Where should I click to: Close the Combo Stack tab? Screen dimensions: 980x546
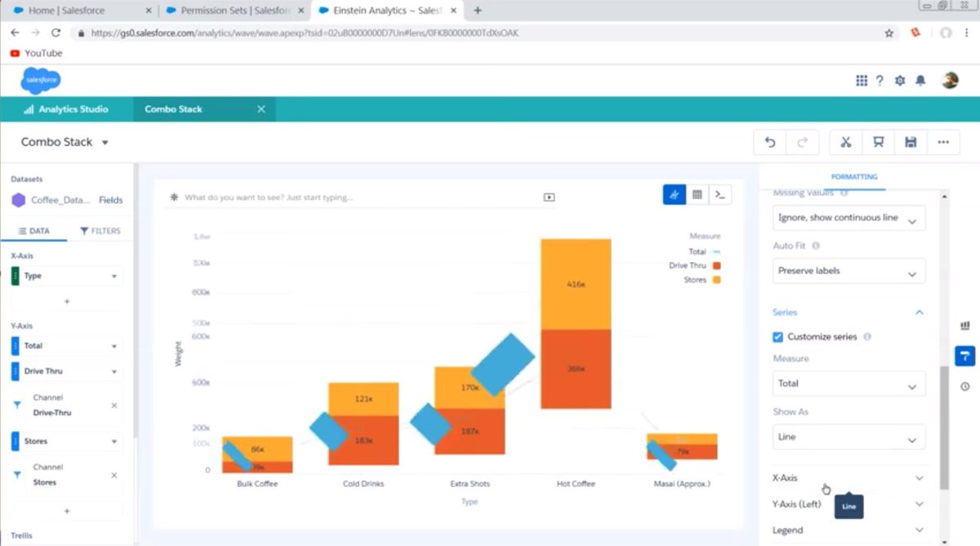click(x=261, y=109)
